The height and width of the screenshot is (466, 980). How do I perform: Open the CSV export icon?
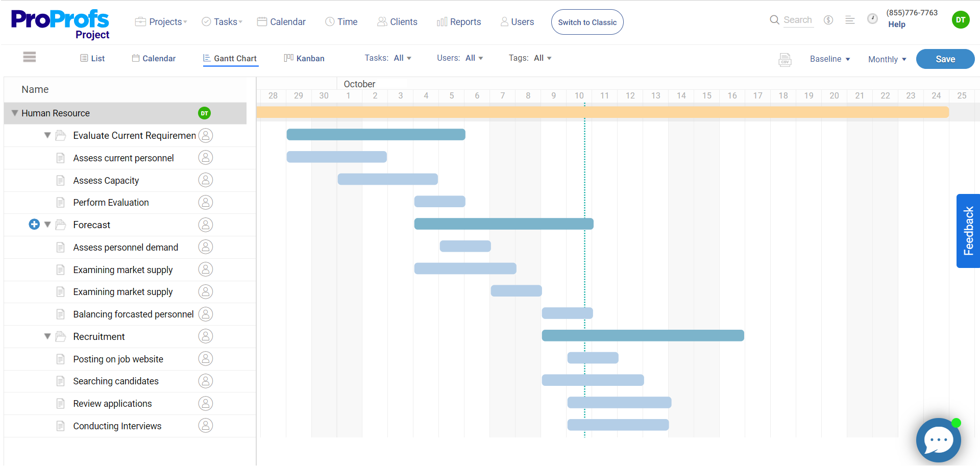(786, 60)
